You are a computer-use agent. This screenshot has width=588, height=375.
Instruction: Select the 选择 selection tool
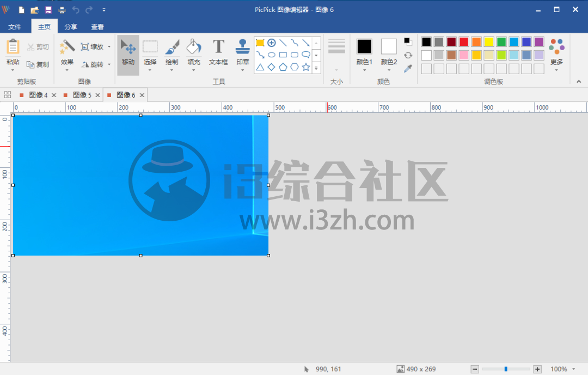[x=150, y=52]
